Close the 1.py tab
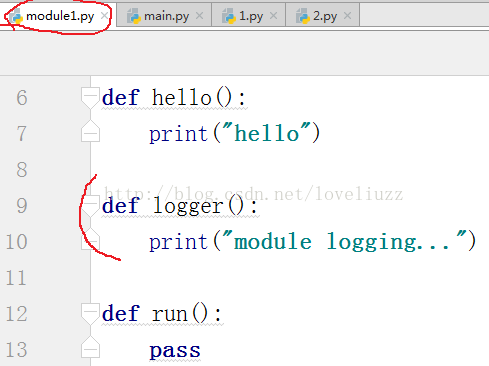The image size is (489, 366). pyautogui.click(x=273, y=15)
